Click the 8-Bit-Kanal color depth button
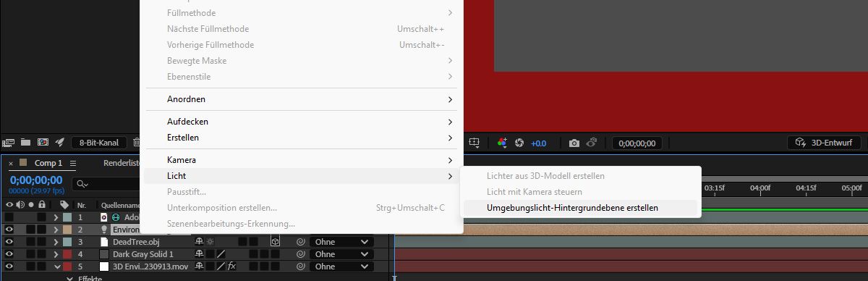This screenshot has width=868, height=281. [99, 143]
